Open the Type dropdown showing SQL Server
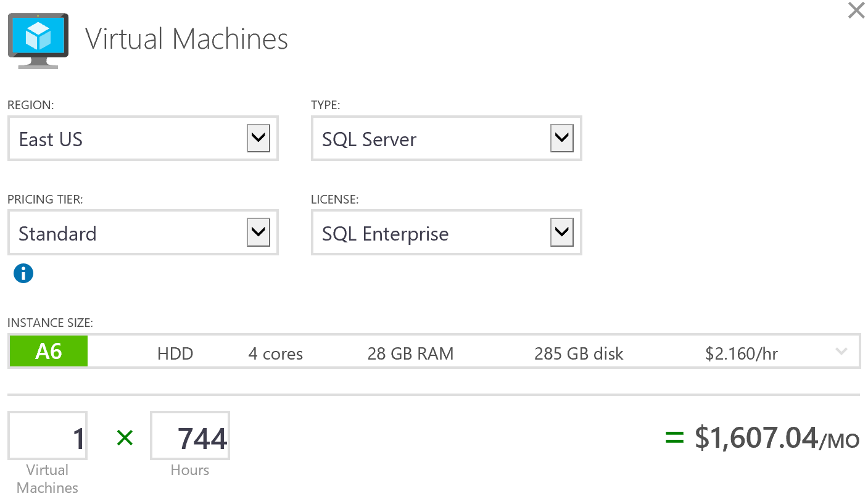Image resolution: width=868 pixels, height=499 pixels. point(447,138)
